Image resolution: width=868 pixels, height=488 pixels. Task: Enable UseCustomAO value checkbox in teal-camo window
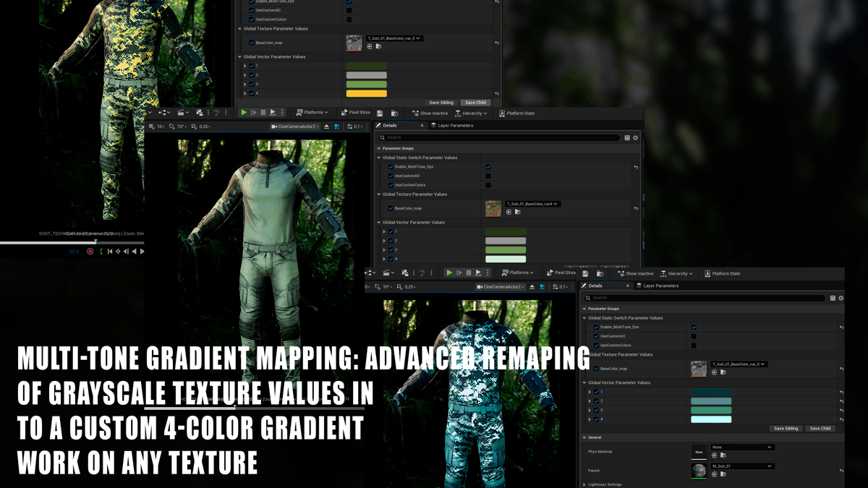pyautogui.click(x=694, y=336)
